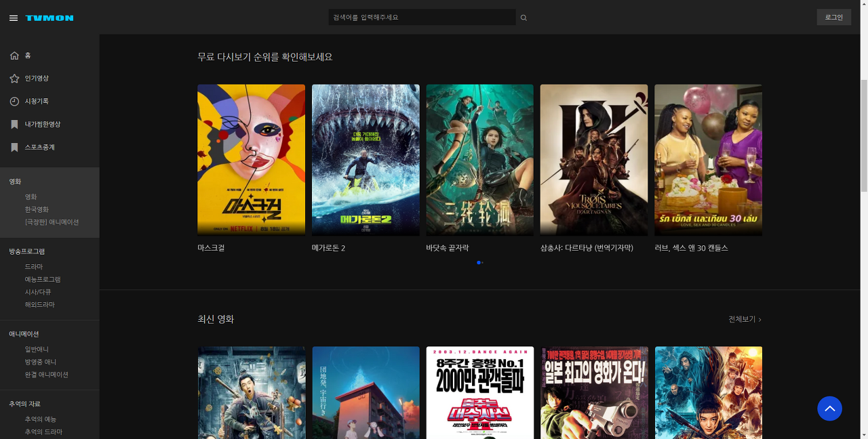Open 시청기록 in the sidebar
This screenshot has height=439, width=868.
tap(37, 102)
